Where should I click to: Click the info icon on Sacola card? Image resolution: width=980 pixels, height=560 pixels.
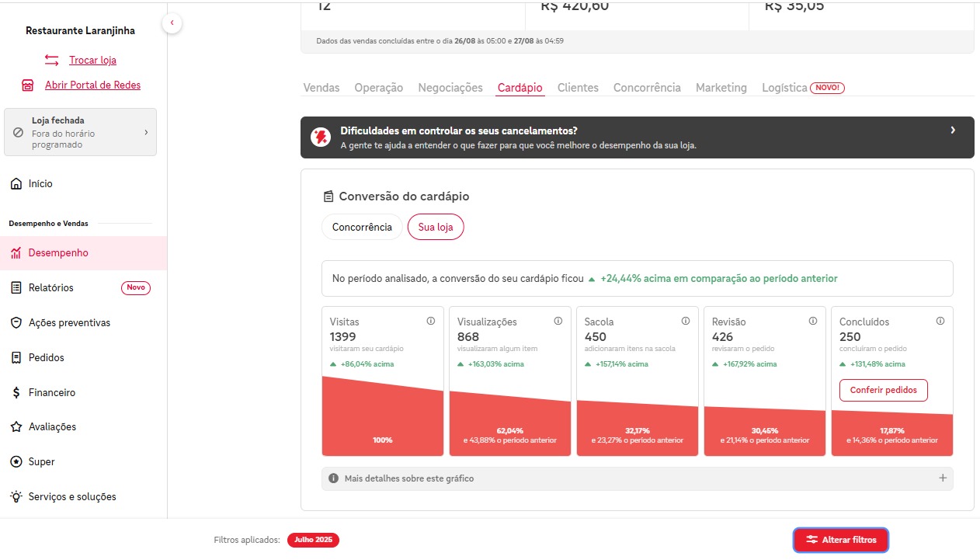pos(686,321)
